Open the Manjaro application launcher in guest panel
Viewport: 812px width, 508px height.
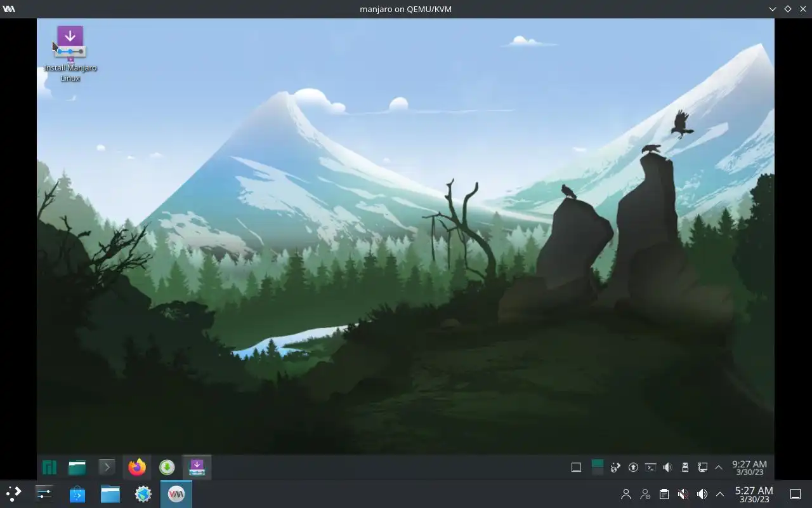49,468
